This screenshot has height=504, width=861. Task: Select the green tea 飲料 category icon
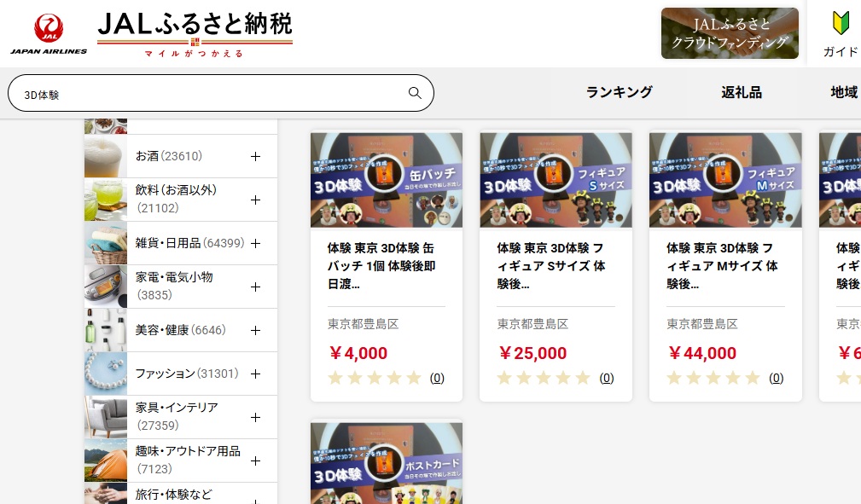(106, 200)
